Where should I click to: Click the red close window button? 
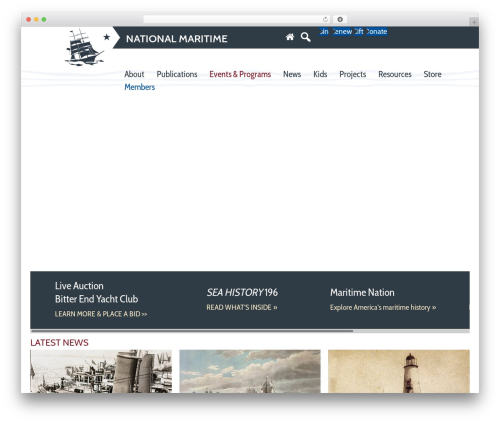[x=29, y=20]
